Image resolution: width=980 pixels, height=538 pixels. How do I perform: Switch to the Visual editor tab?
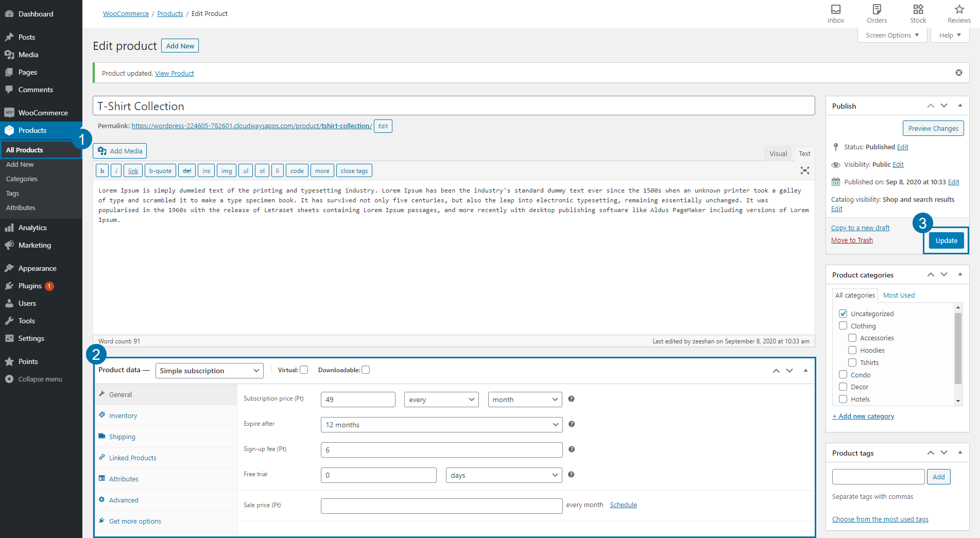[778, 153]
